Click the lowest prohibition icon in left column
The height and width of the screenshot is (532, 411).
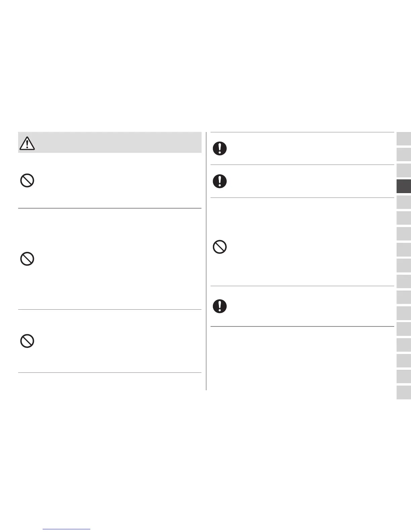pyautogui.click(x=27, y=341)
